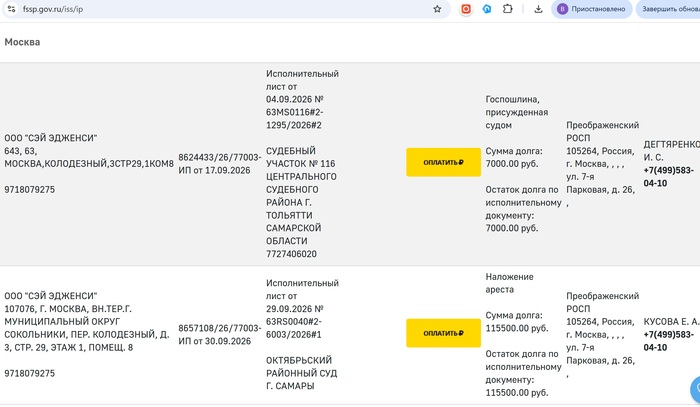Open the Extensions puzzle icon
The width and height of the screenshot is (700, 407).
point(508,9)
